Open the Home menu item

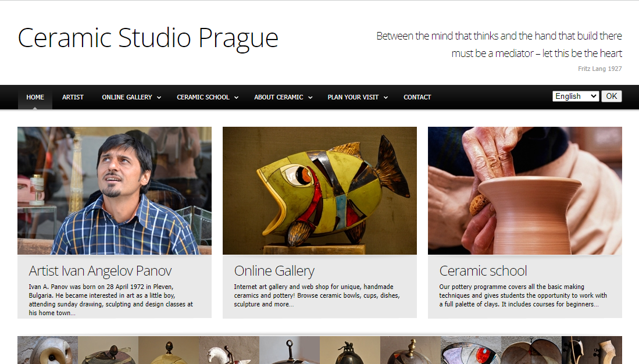pos(35,97)
